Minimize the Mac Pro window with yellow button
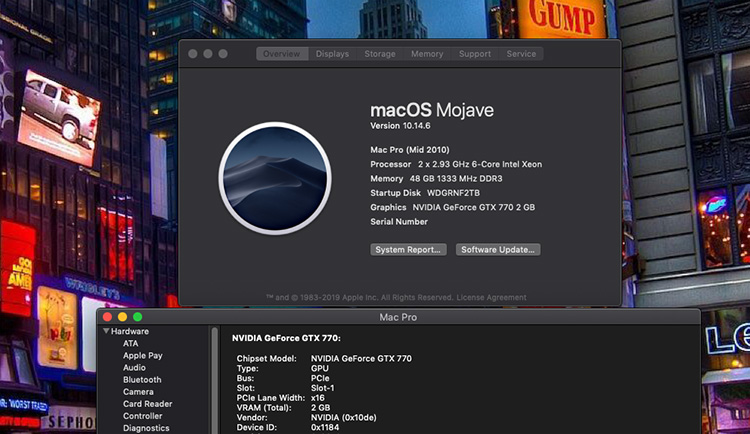The image size is (750, 434). pyautogui.click(x=122, y=317)
